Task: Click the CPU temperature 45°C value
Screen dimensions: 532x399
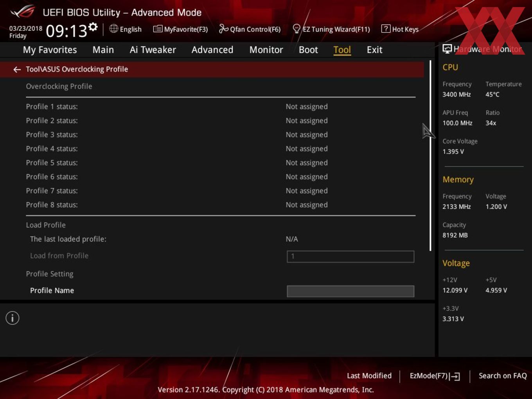Action: [492, 94]
